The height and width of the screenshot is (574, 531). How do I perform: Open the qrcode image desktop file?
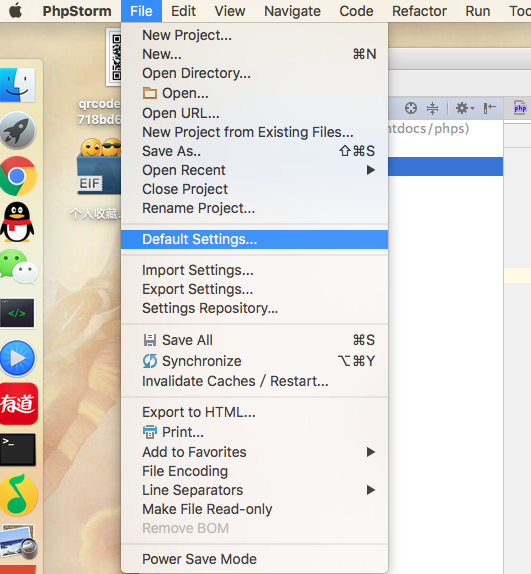(113, 57)
